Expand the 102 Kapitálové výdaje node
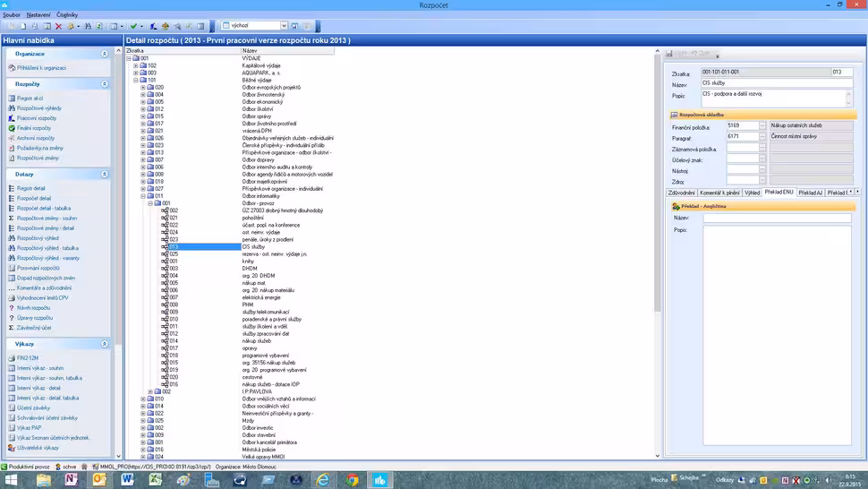 pos(136,65)
